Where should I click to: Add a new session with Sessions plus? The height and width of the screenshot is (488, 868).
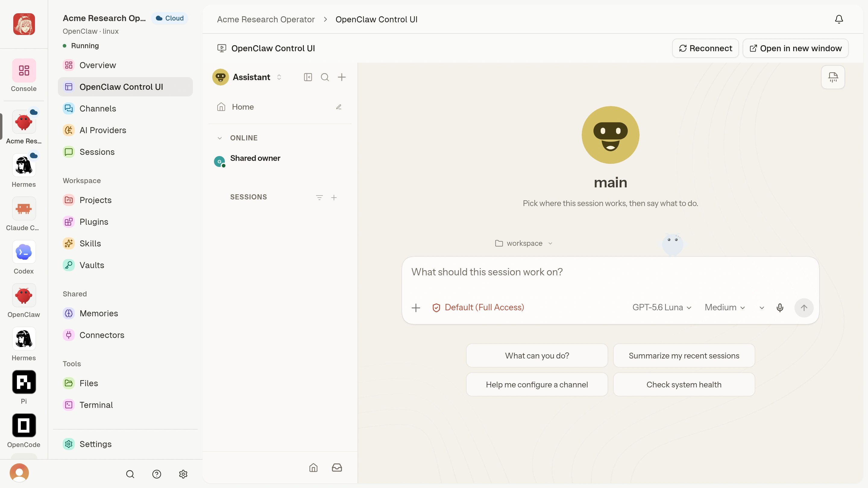[334, 197]
